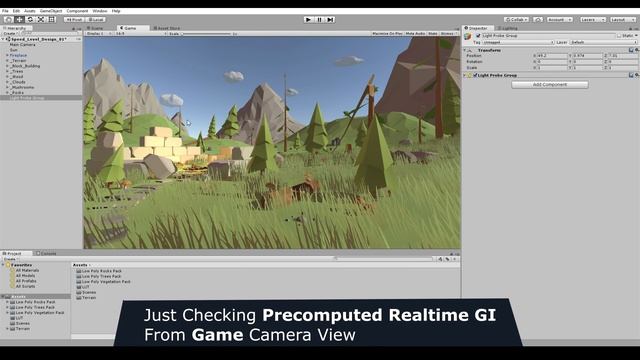The width and height of the screenshot is (640, 360).
Task: Open the 16:9 aspect ratio dropdown
Action: click(141, 33)
